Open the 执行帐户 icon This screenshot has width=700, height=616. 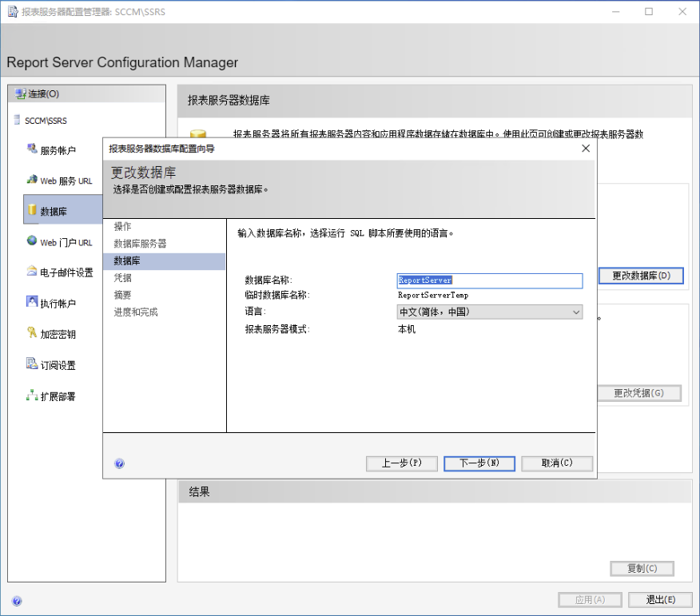(32, 302)
